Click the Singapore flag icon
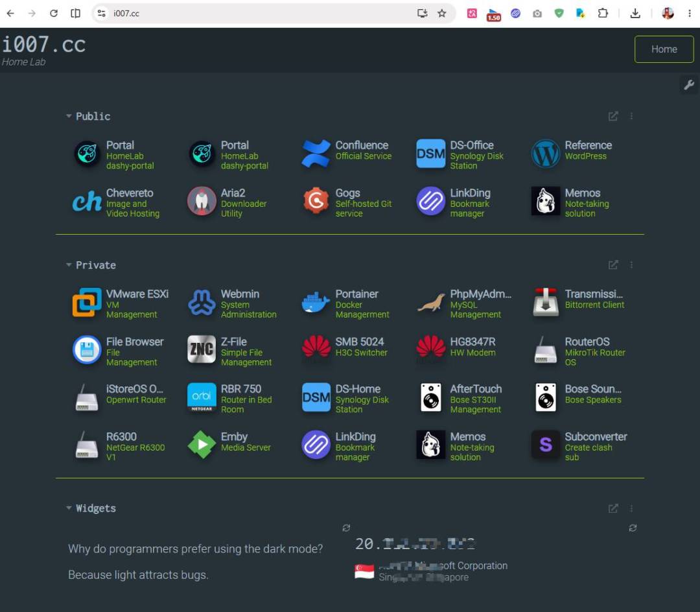Image resolution: width=700 pixels, height=612 pixels. pos(364,571)
